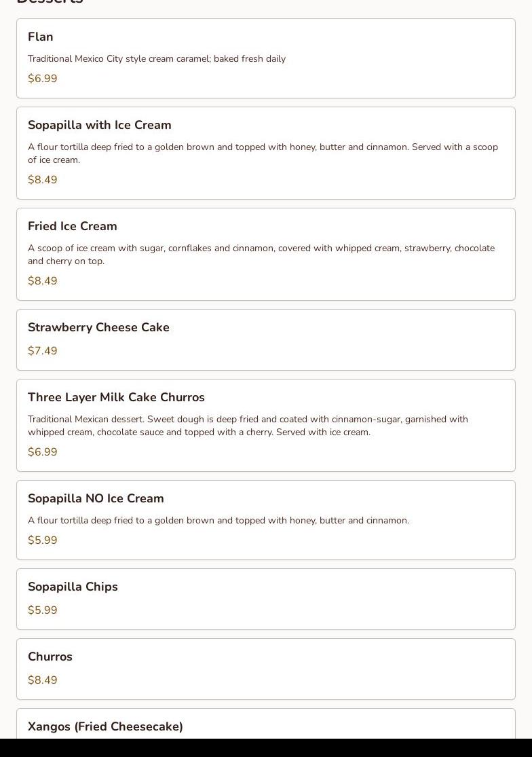Select Sopapilla with Ice Cream card
Image resolution: width=532 pixels, height=757 pixels.
pyautogui.click(x=266, y=153)
